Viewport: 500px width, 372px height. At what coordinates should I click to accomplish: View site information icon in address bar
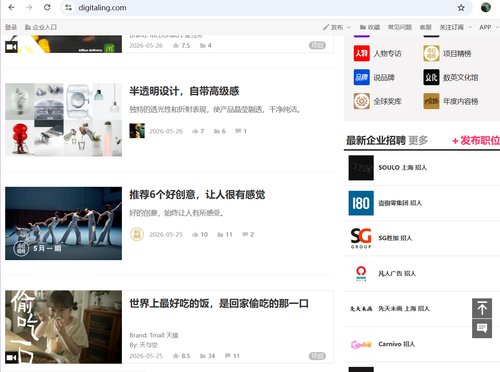pyautogui.click(x=69, y=7)
